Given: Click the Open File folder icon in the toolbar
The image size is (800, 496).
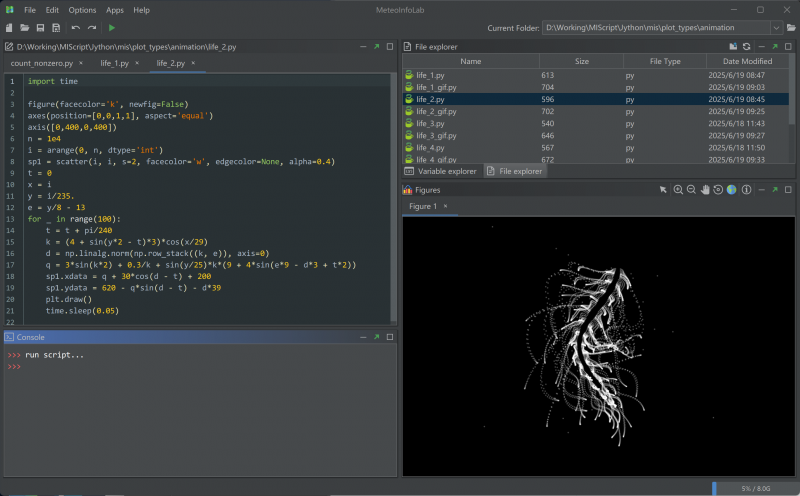Looking at the screenshot, I should 24,27.
